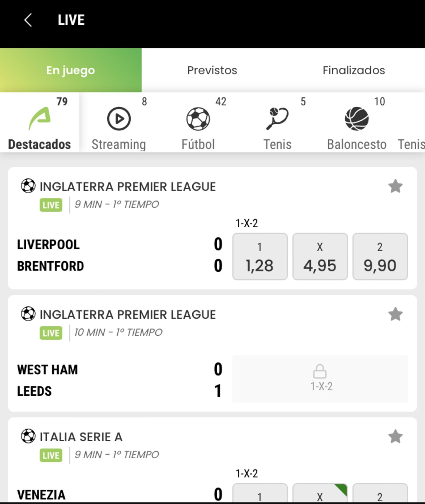Star the Italia Serie A match

click(x=395, y=436)
